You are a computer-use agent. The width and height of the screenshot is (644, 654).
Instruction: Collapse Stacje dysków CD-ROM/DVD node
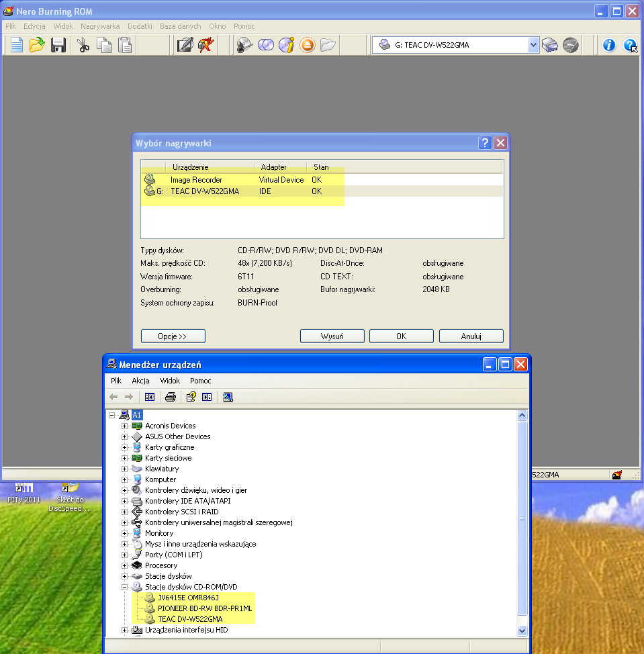[124, 587]
